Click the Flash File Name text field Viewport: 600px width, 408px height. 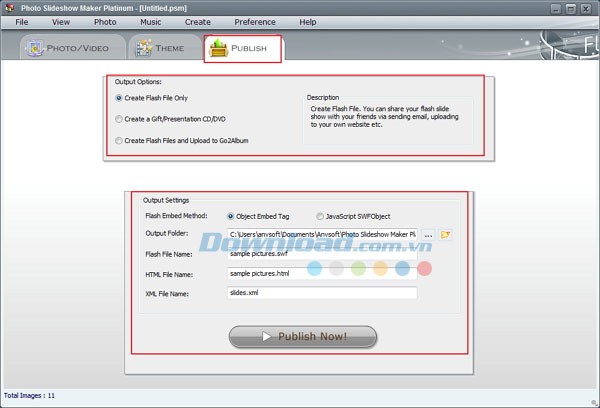[320, 254]
